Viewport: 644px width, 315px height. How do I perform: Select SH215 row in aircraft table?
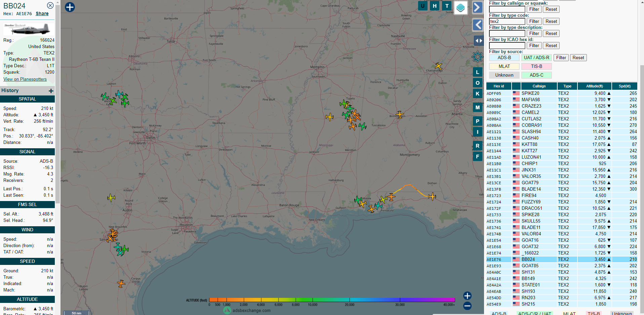click(562, 304)
